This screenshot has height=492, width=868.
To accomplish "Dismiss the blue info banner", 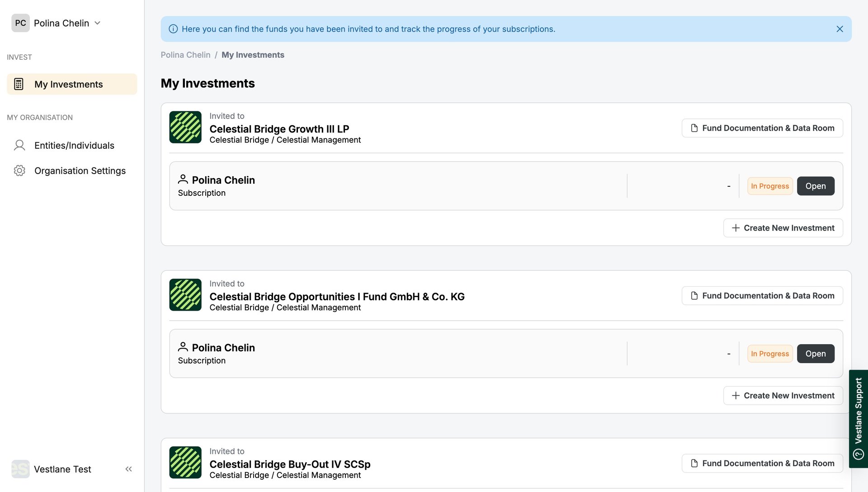I will (x=840, y=29).
